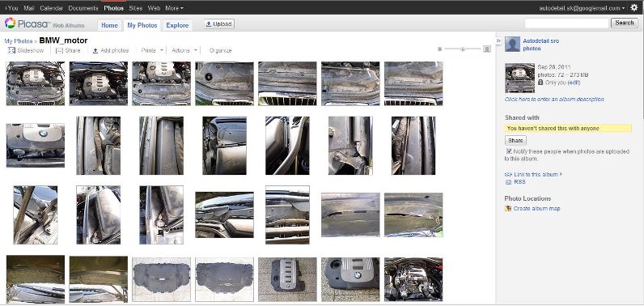This screenshot has width=644, height=306.
Task: Open Calendar in the top bar
Action: coord(51,8)
